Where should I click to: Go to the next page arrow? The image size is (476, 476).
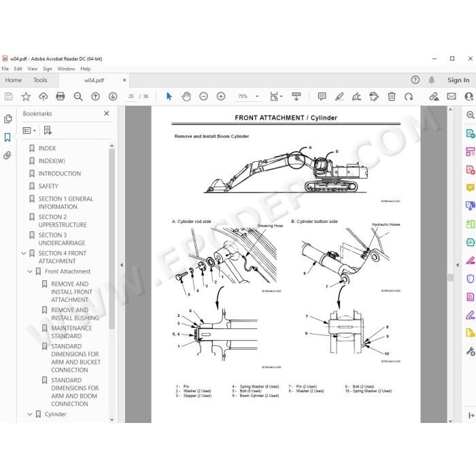[113, 97]
